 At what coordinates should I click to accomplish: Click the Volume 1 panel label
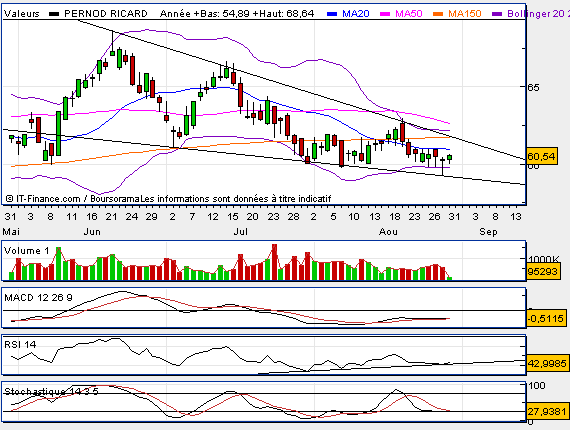pos(26,251)
